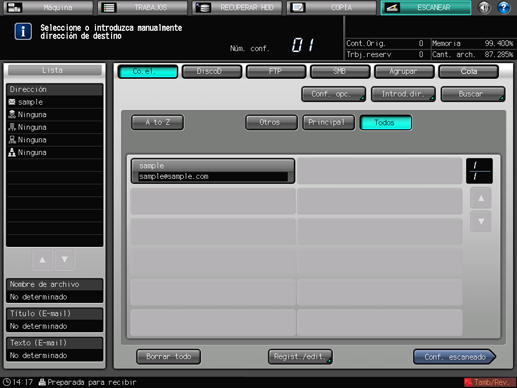The image size is (517, 388).
Task: Open the Buscar search dialog
Action: coord(473,94)
